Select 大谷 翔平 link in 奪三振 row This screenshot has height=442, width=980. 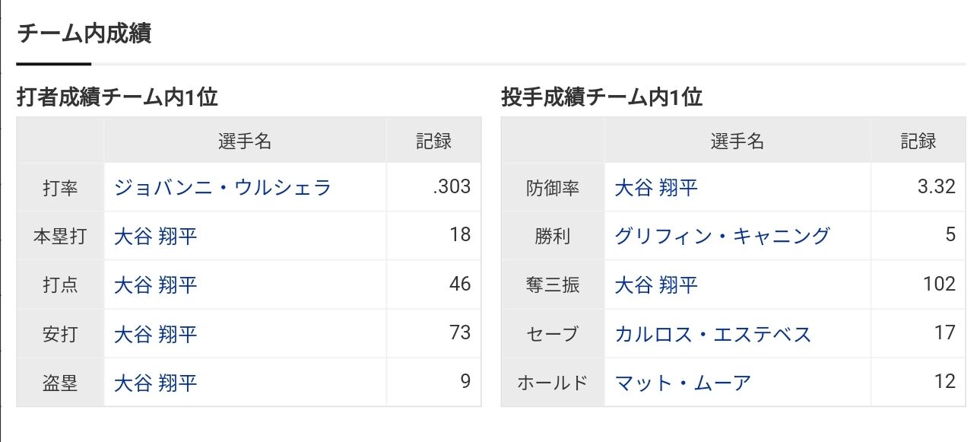point(656,285)
